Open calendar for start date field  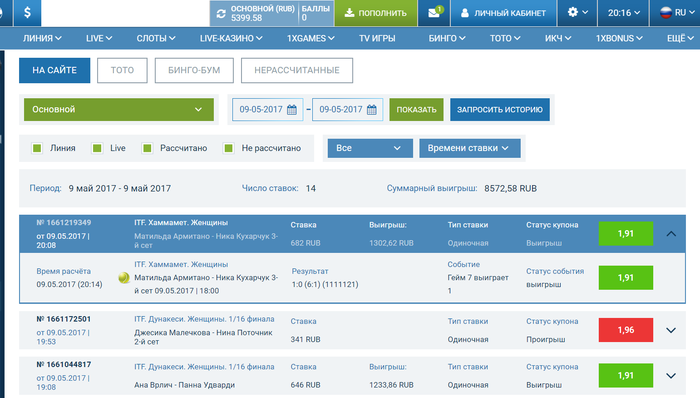click(x=292, y=110)
